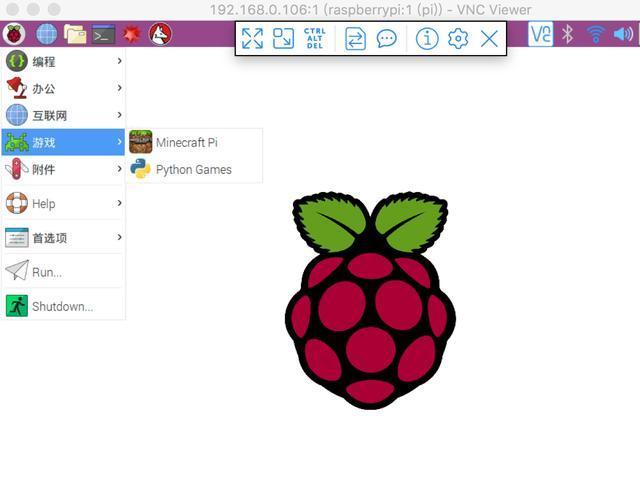The width and height of the screenshot is (640, 489).
Task: Expand the arrow beside 附件
Action: pos(119,169)
